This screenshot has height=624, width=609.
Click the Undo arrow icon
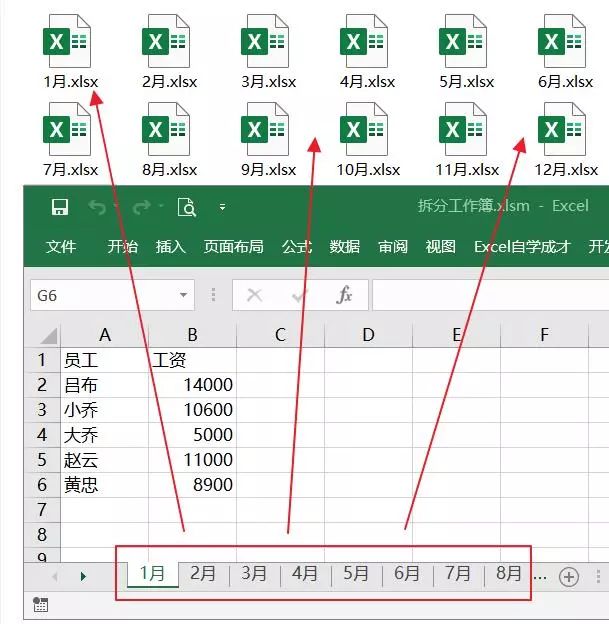coord(97,207)
